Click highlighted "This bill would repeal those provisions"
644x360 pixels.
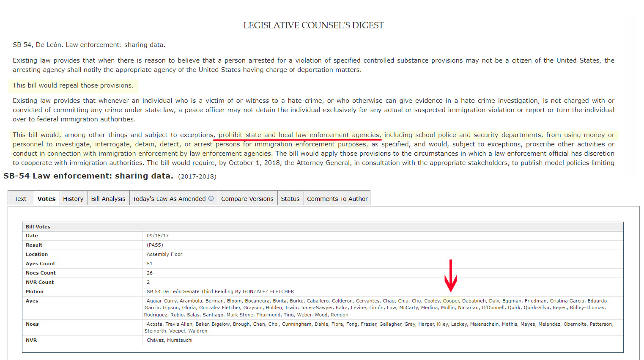(73, 85)
